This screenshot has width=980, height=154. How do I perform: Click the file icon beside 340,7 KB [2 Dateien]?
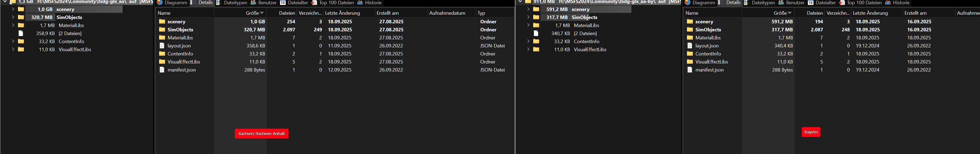[536, 33]
